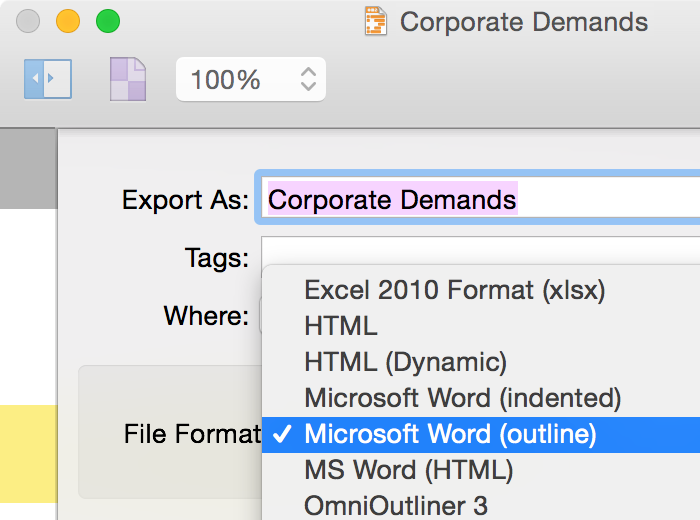
Task: Click the yellow highlighted row in document
Action: point(29,454)
